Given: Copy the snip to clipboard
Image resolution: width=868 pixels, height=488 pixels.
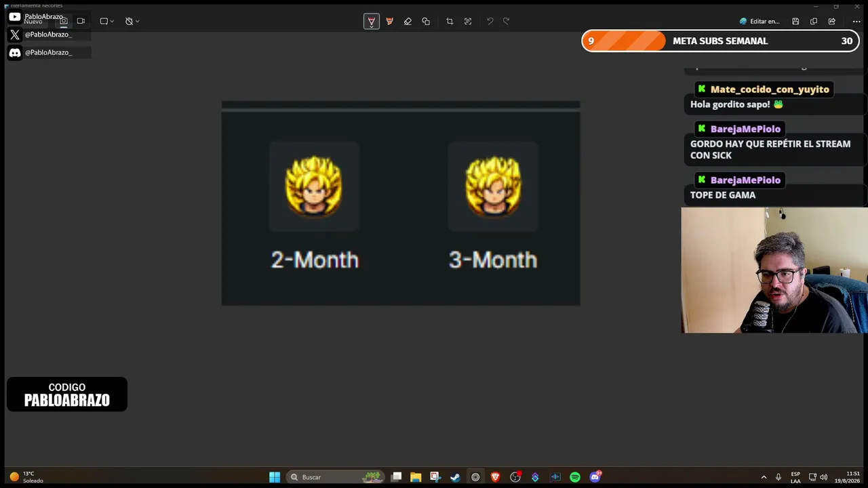Looking at the screenshot, I should pyautogui.click(x=814, y=21).
